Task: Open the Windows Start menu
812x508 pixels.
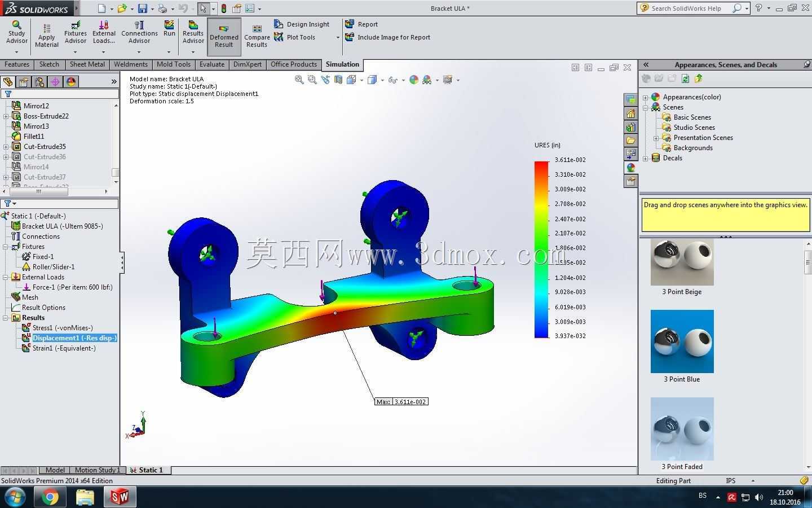Action: point(15,497)
